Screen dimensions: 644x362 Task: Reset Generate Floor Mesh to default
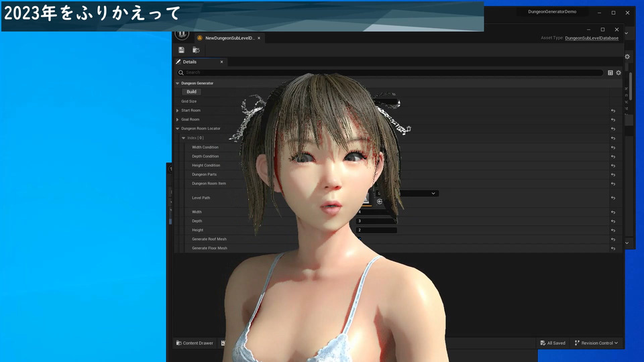point(612,249)
